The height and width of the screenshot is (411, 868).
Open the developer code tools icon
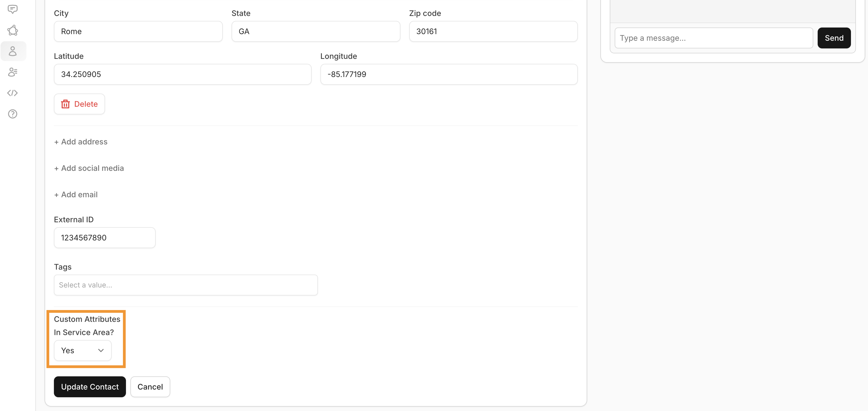(x=13, y=93)
